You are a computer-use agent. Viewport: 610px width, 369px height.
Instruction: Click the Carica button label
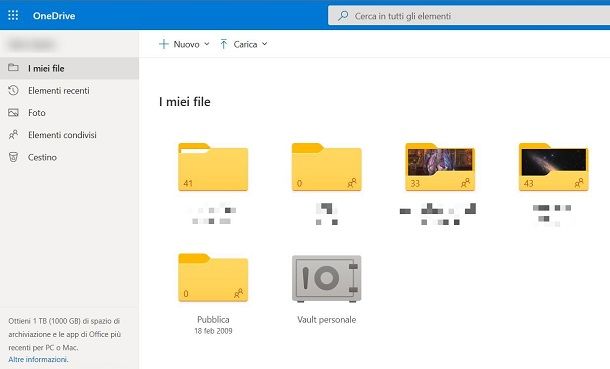[x=245, y=44]
